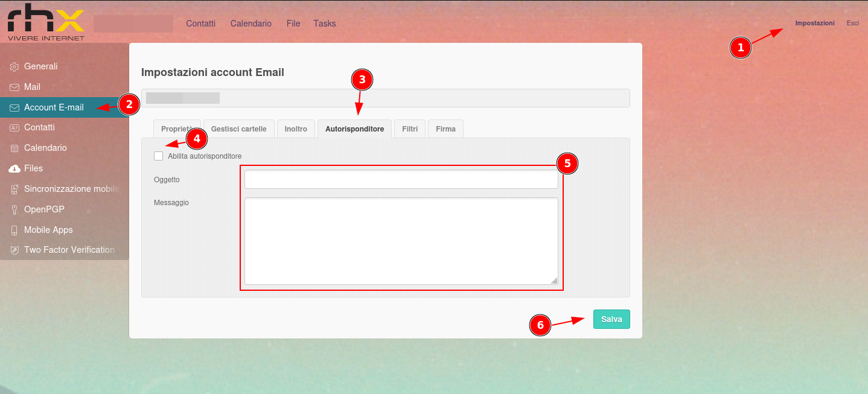Open File in the top navigation
The width and height of the screenshot is (868, 394).
coord(293,24)
